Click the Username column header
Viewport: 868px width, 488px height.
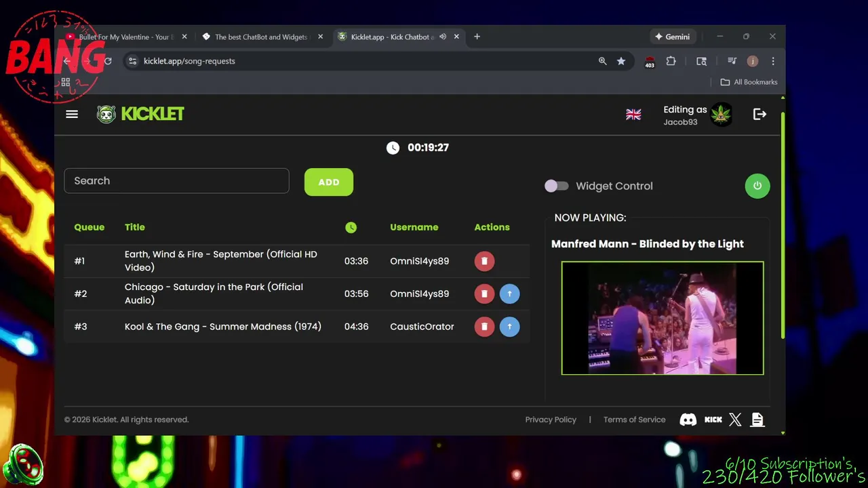tap(414, 227)
